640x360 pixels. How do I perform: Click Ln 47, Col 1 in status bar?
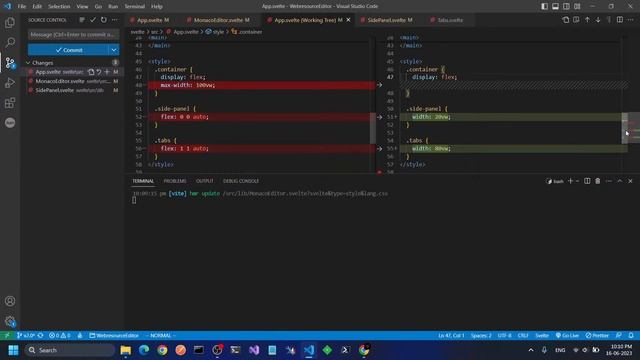(451, 336)
